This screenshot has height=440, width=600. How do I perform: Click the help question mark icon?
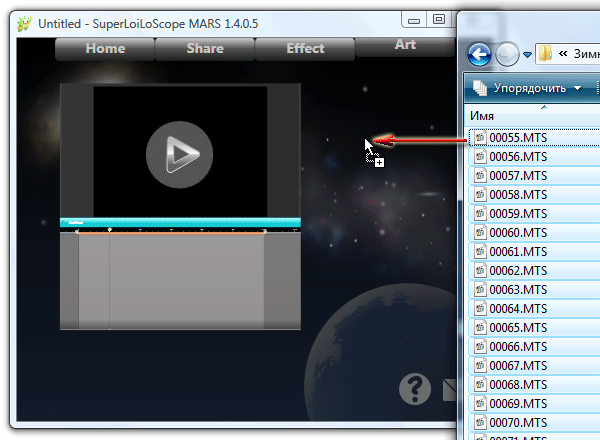pos(415,389)
